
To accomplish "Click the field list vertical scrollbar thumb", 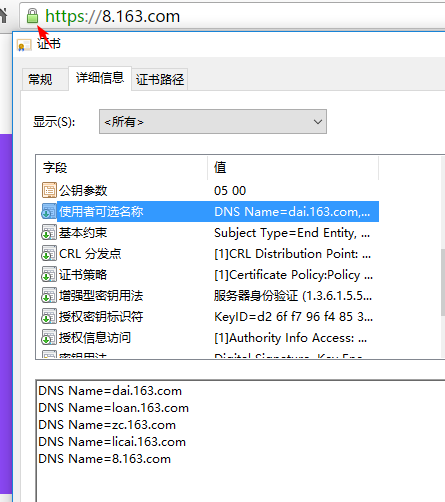I will tap(443, 282).
